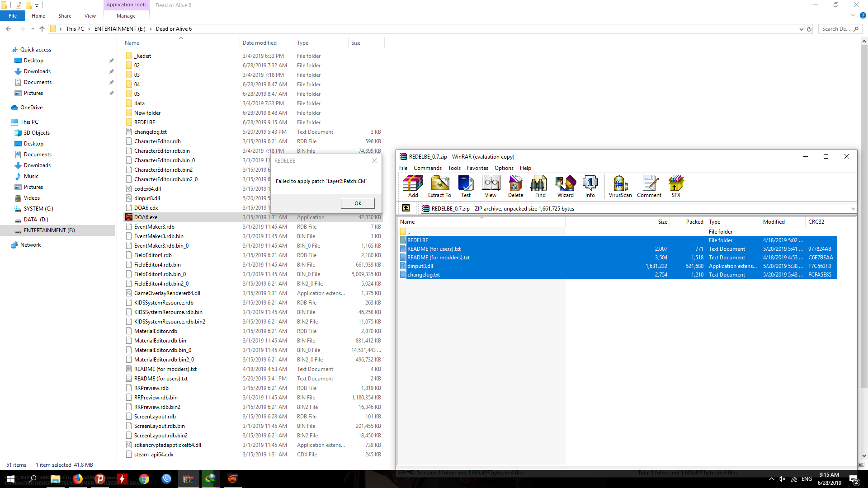
Task: Refresh the Explorer address bar
Action: click(809, 29)
